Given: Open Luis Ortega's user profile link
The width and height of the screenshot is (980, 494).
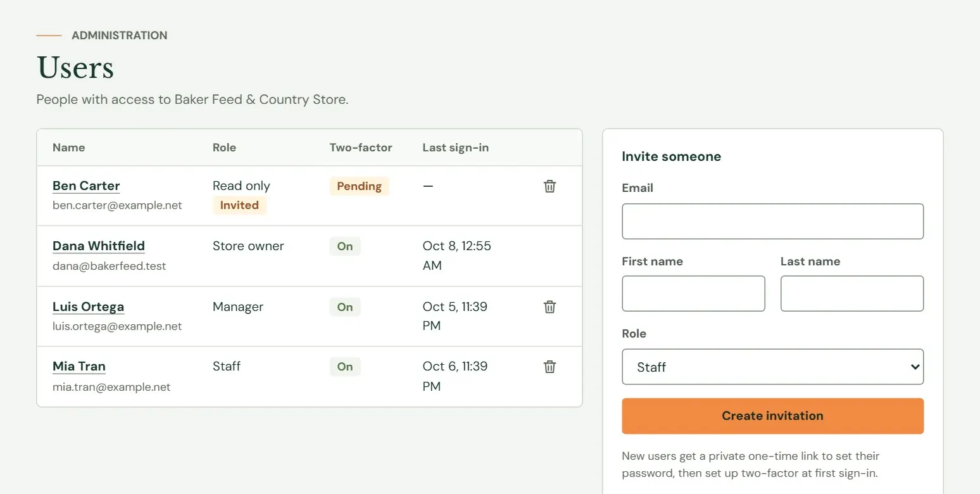Looking at the screenshot, I should coord(88,307).
